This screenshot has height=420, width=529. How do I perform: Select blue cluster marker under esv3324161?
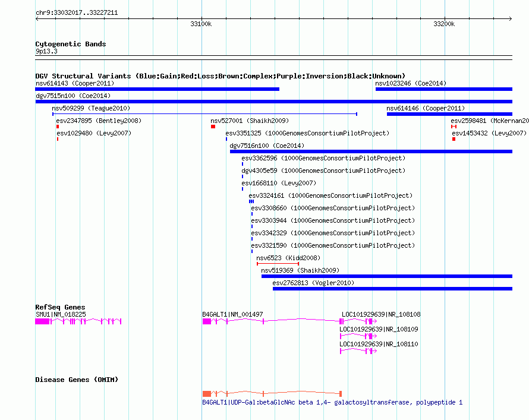251,201
